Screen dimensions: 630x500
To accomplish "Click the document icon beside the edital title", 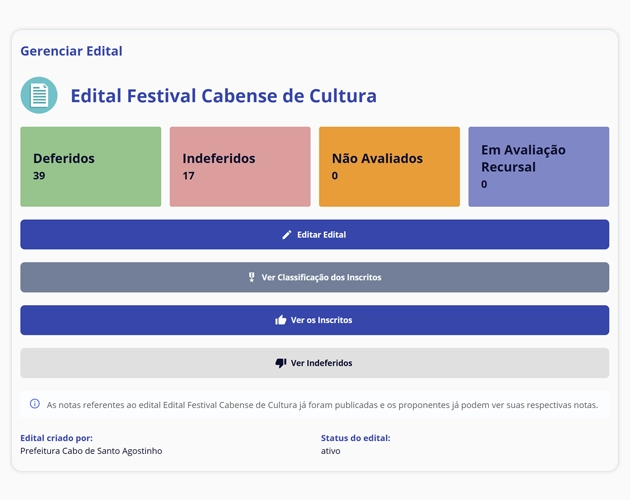I will (x=39, y=96).
